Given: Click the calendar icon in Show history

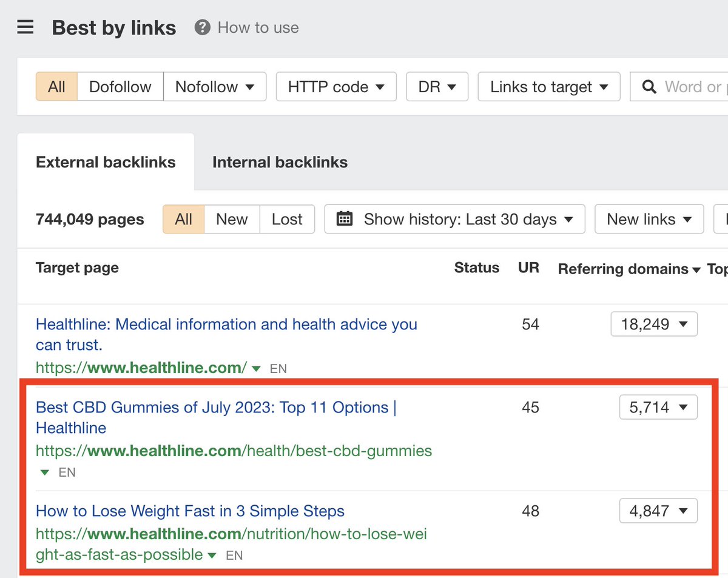Looking at the screenshot, I should 344,219.
